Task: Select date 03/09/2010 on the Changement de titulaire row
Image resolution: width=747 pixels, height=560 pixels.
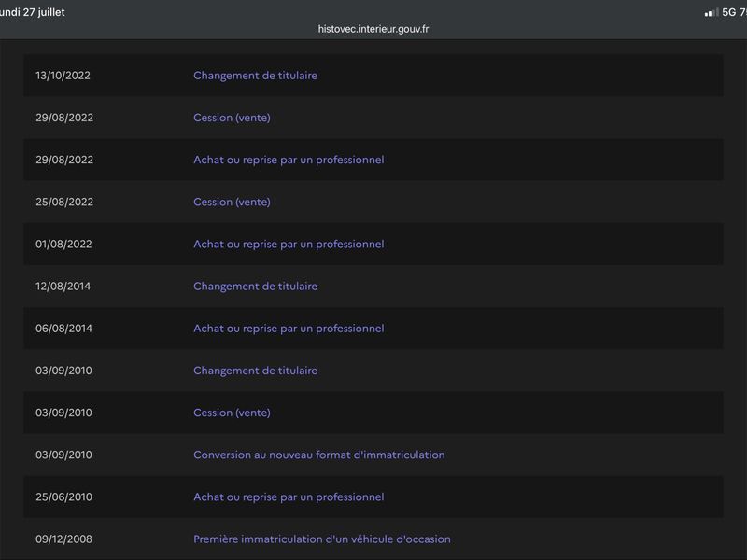Action: tap(63, 371)
